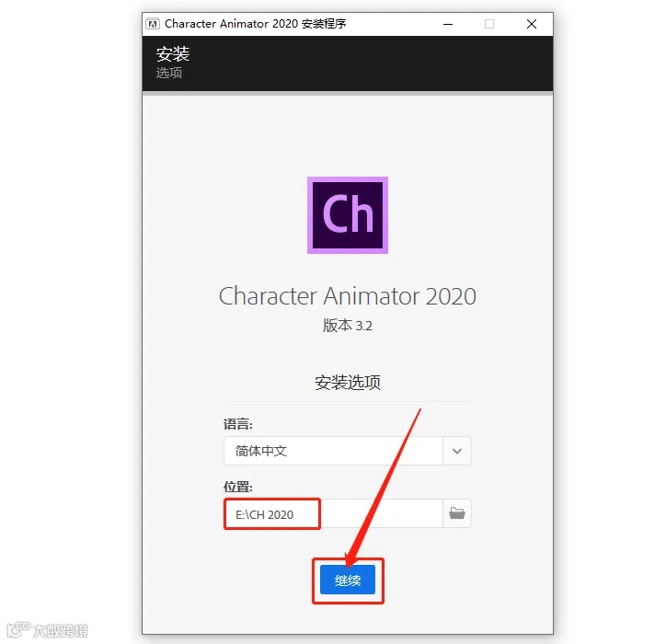Expand the language dropdown chevron arrow

pyautogui.click(x=457, y=451)
